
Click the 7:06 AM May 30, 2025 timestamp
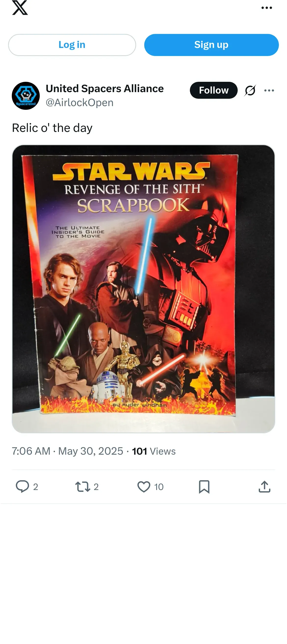67,451
